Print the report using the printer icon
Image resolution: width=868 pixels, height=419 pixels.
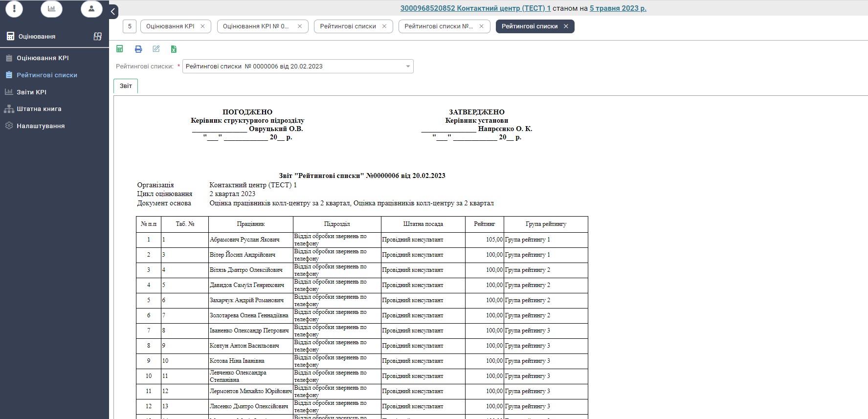pyautogui.click(x=138, y=49)
